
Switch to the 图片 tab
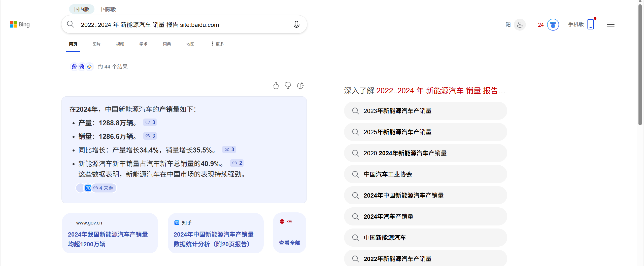click(x=96, y=44)
